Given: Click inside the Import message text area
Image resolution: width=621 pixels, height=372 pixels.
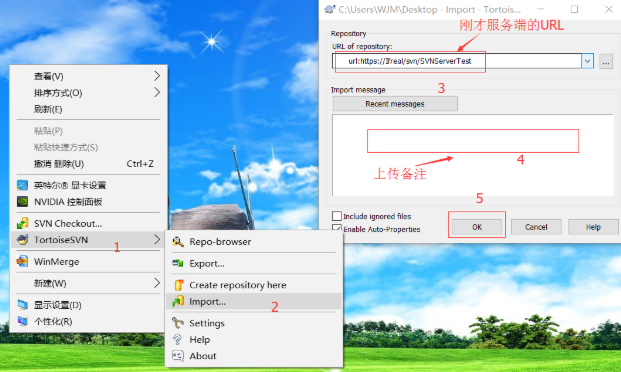Looking at the screenshot, I should point(473,155).
